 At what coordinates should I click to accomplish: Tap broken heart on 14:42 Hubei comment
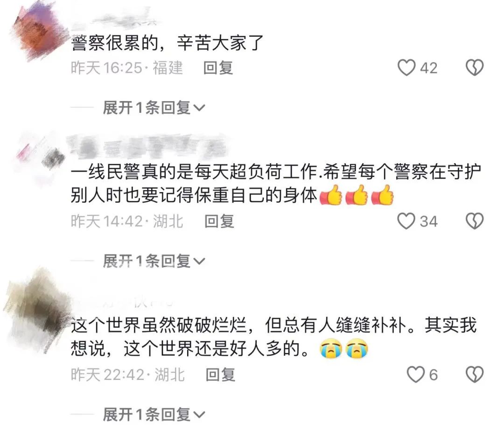475,221
